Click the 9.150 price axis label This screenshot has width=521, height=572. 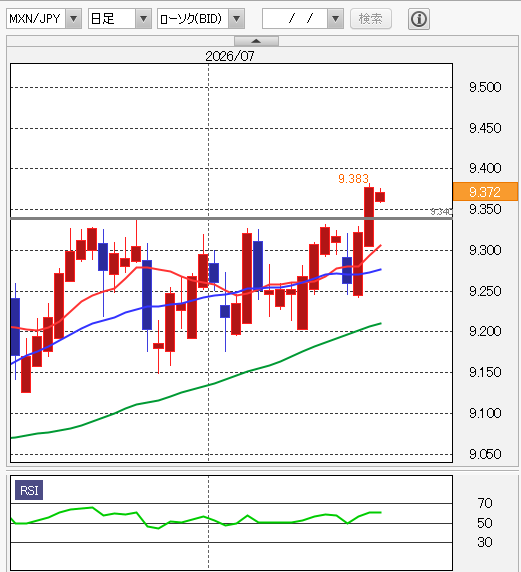485,372
